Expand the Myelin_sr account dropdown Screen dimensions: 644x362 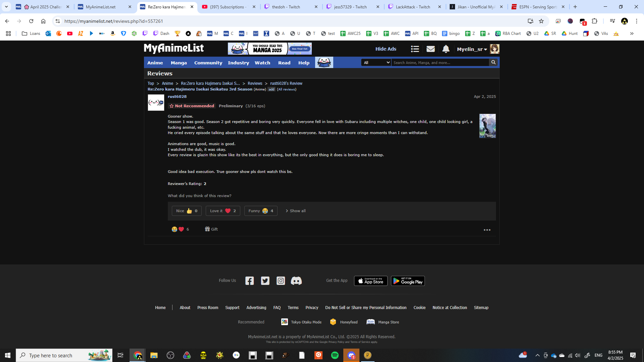[472, 49]
